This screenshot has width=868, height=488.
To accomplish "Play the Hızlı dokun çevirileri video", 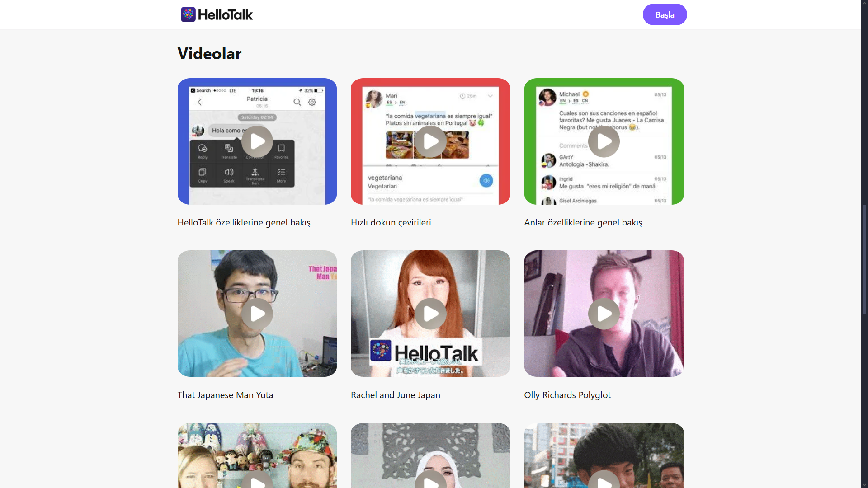I will point(430,141).
